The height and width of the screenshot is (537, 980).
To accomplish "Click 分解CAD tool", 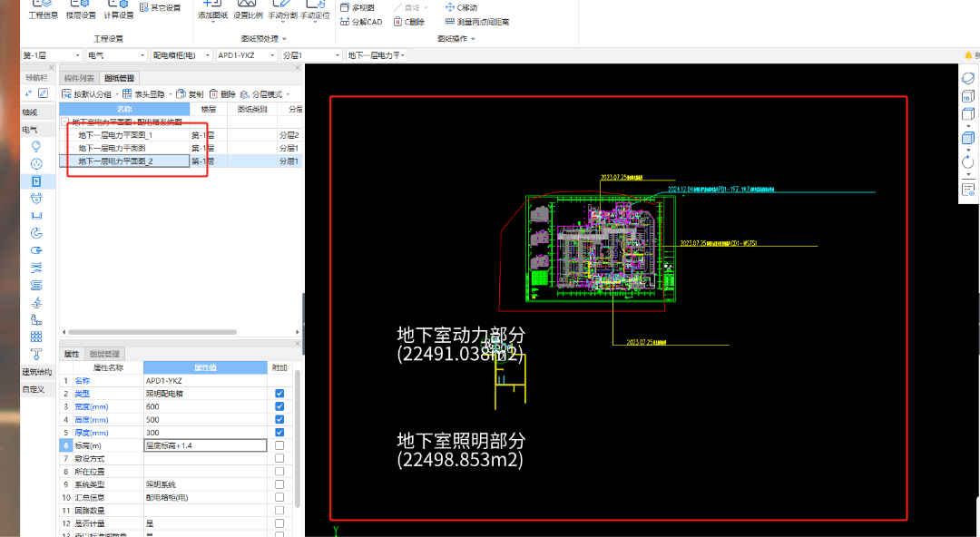I will pyautogui.click(x=361, y=22).
